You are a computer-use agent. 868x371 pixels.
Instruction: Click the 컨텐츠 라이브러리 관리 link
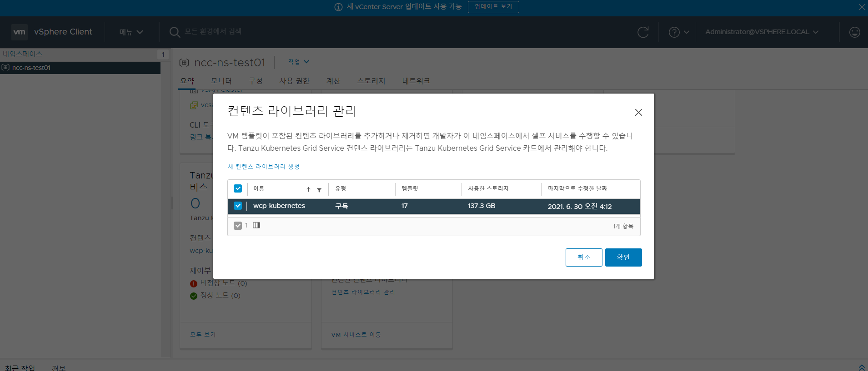pos(363,292)
